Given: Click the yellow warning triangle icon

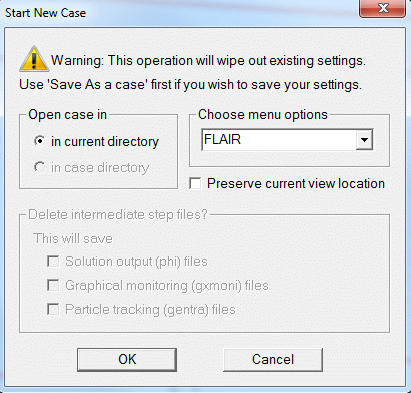Looking at the screenshot, I should pyautogui.click(x=34, y=59).
